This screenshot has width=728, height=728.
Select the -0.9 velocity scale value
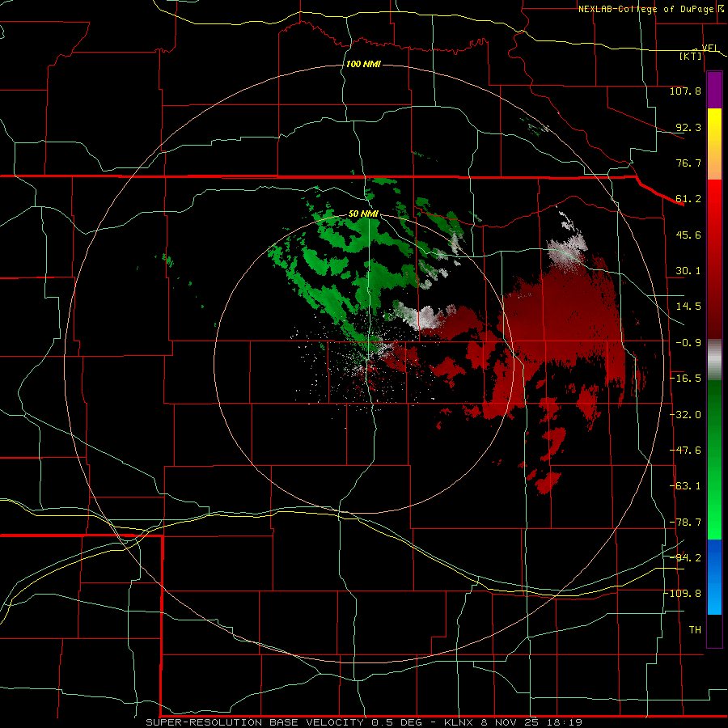688,343
